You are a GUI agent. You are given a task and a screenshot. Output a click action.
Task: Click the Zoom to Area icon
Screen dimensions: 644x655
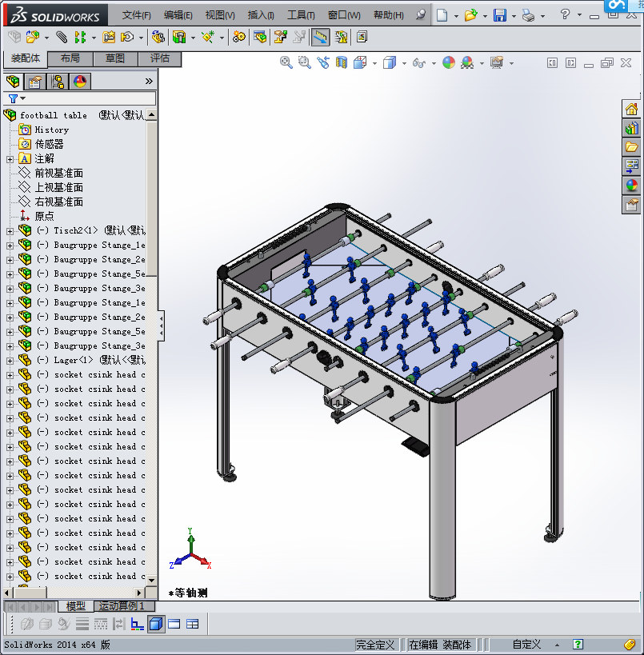304,62
